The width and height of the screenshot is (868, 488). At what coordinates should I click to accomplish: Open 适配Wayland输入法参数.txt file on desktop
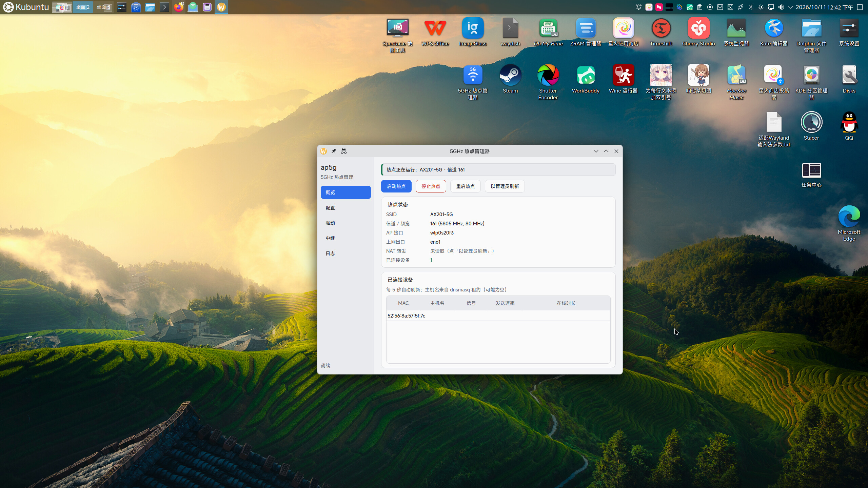coord(774,129)
